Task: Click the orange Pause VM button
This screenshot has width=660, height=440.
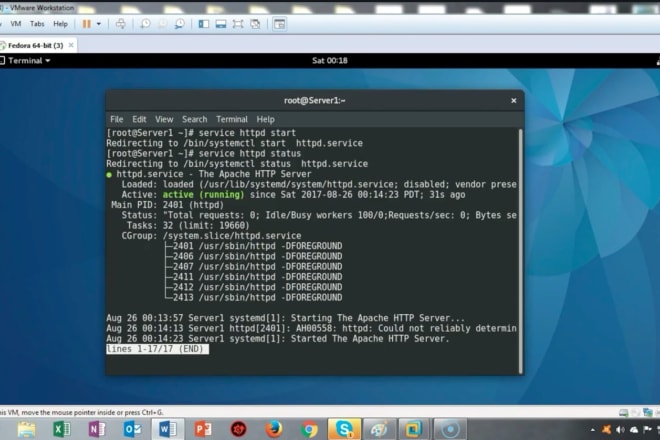Action: tap(87, 24)
